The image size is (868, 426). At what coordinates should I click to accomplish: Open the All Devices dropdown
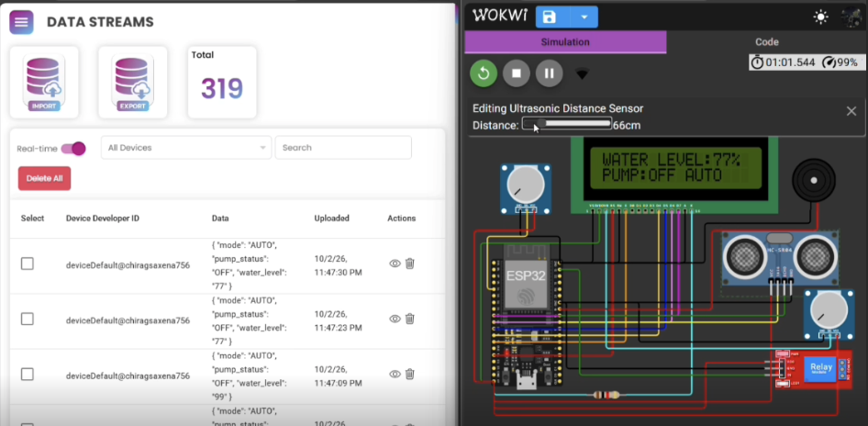(186, 147)
